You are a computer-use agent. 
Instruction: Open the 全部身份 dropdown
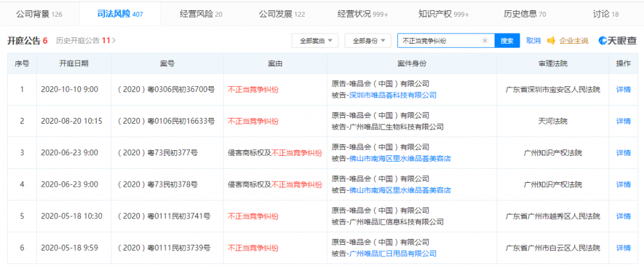tap(368, 41)
